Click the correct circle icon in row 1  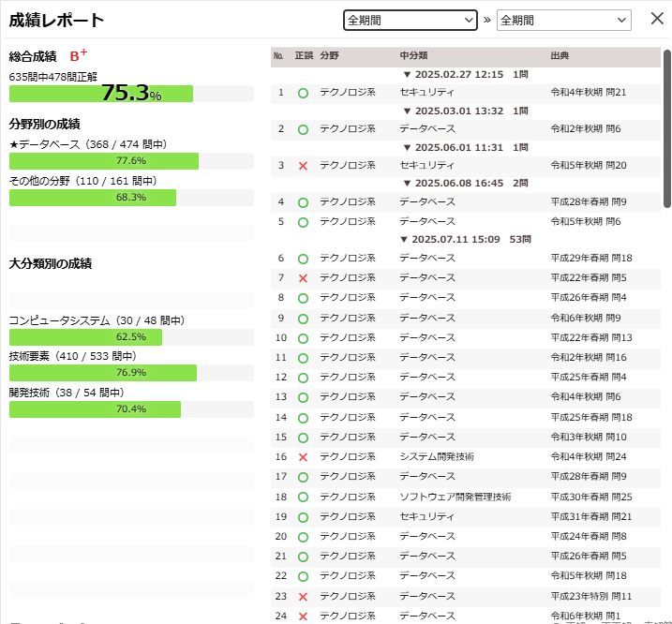coord(303,93)
